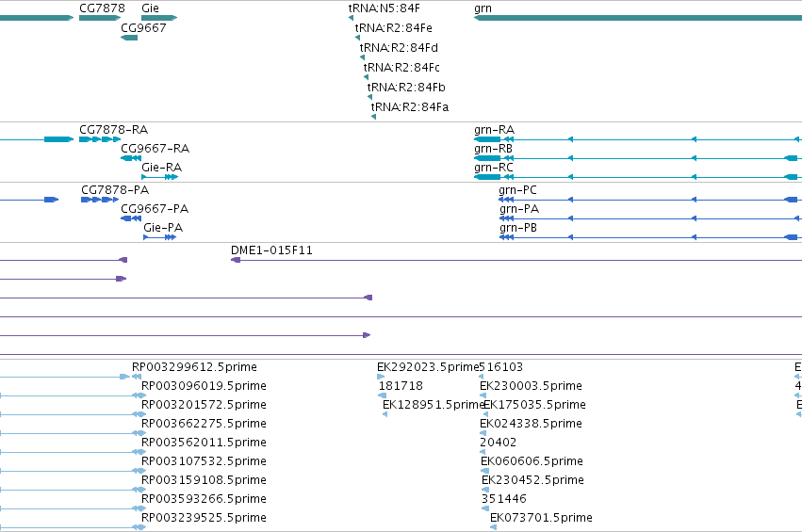802x532 pixels.
Task: Click the grn-PC protein label
Action: pos(517,189)
